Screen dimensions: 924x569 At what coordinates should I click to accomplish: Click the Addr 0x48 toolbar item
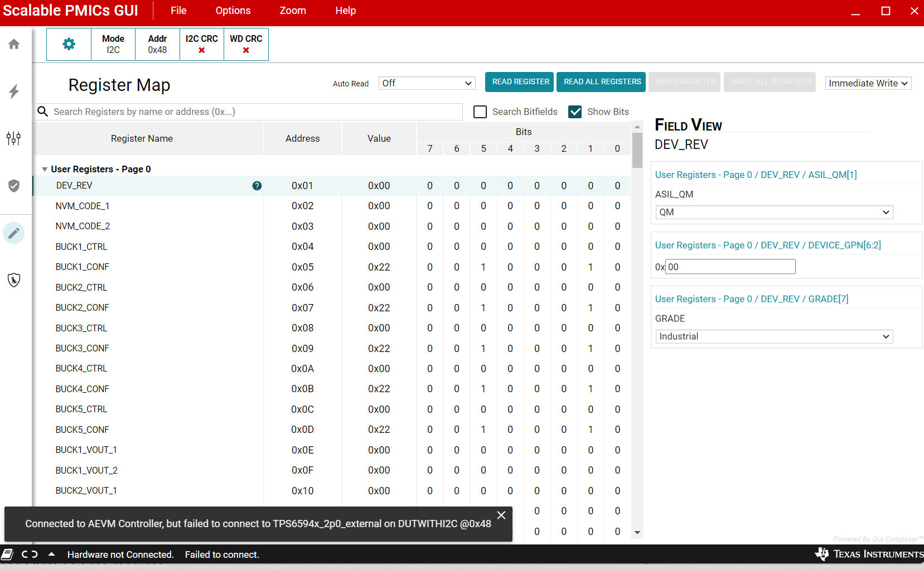click(x=157, y=44)
